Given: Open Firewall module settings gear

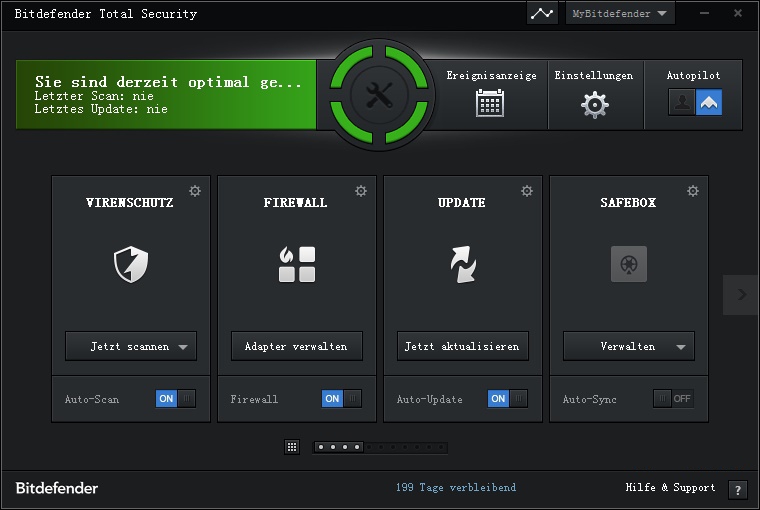Looking at the screenshot, I should tap(361, 191).
